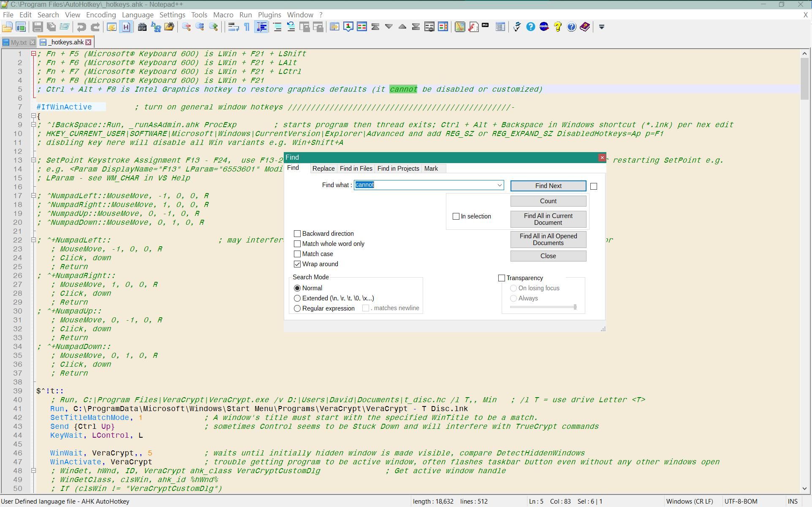Collapse the fold marker at line 22

pyautogui.click(x=33, y=240)
